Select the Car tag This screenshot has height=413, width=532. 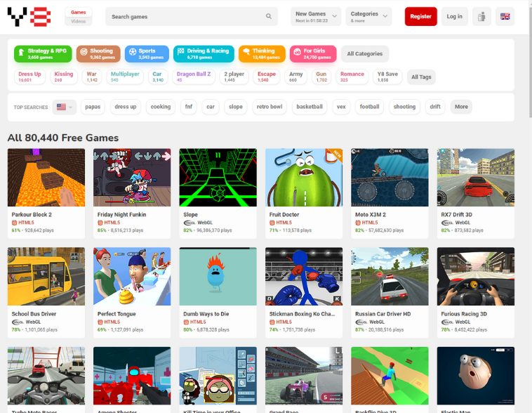[158, 77]
